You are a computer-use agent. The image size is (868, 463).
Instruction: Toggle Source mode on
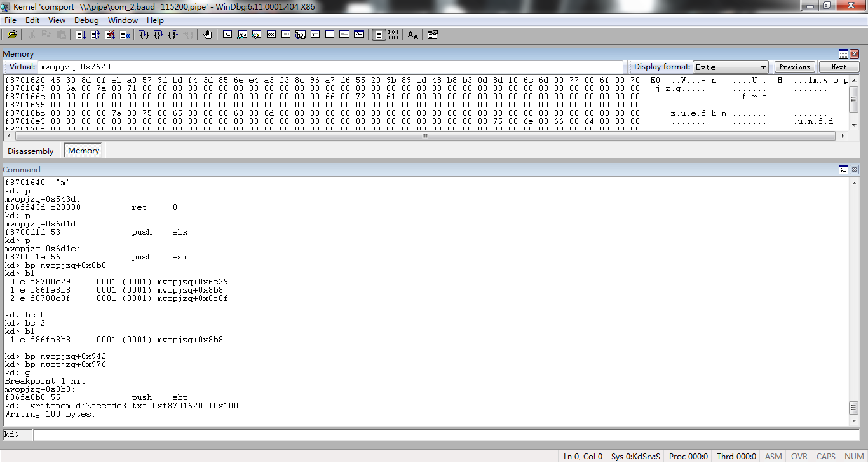379,34
